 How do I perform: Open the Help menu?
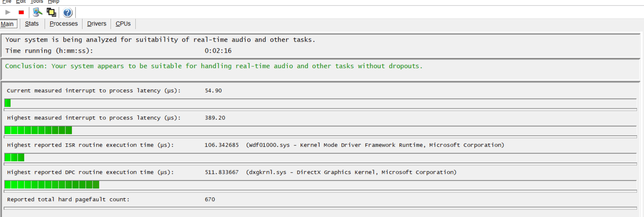coord(53,2)
